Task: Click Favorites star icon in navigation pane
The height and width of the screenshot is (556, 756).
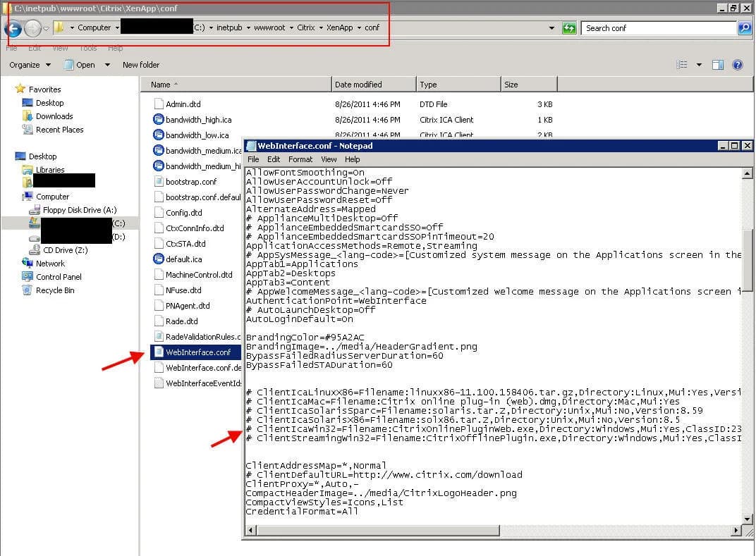Action: (20, 89)
